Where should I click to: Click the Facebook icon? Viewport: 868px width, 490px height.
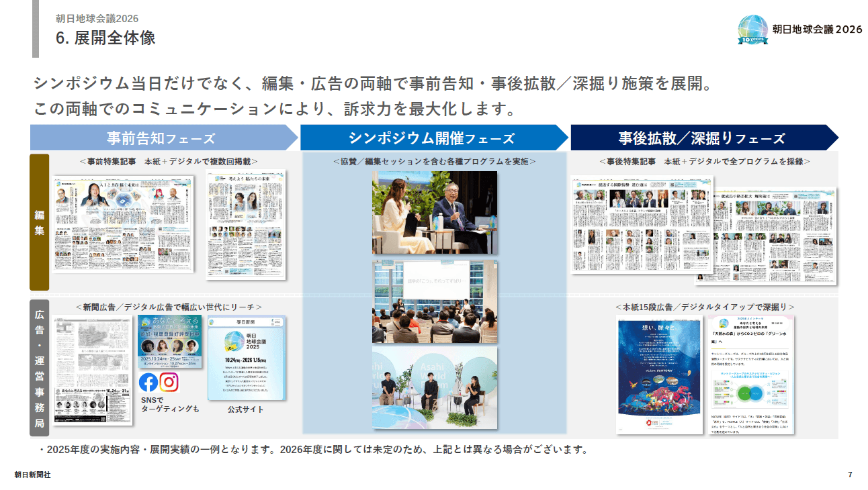click(x=148, y=383)
